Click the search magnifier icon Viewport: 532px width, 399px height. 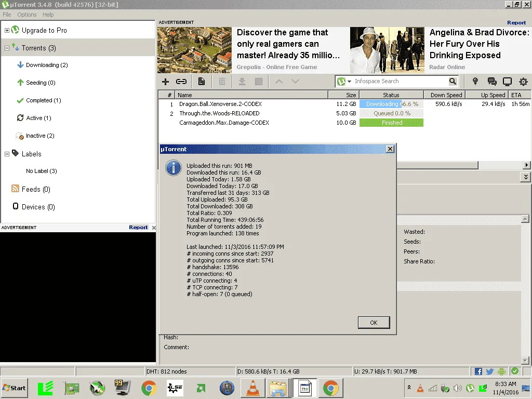pyautogui.click(x=453, y=82)
